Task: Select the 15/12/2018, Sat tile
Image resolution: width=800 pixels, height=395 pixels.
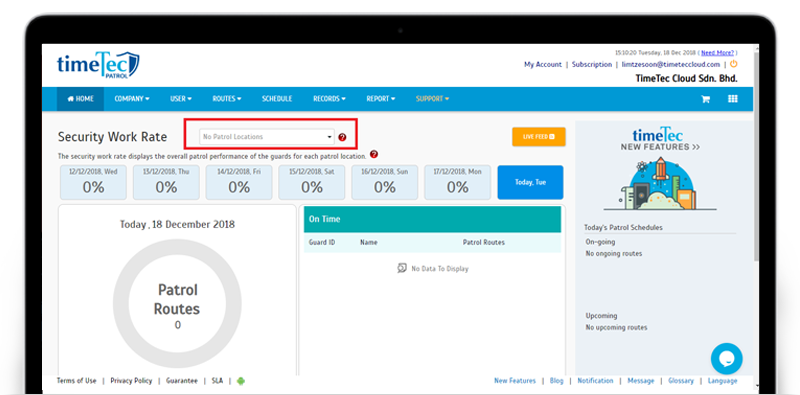Action: click(x=312, y=182)
